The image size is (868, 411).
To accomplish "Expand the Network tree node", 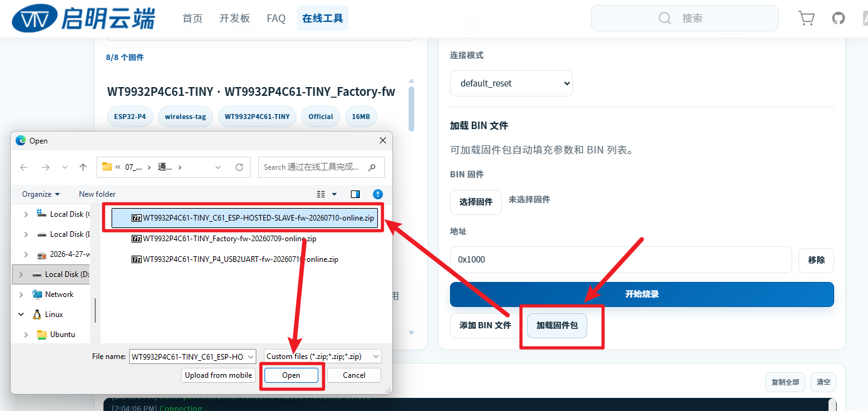I will (x=21, y=294).
